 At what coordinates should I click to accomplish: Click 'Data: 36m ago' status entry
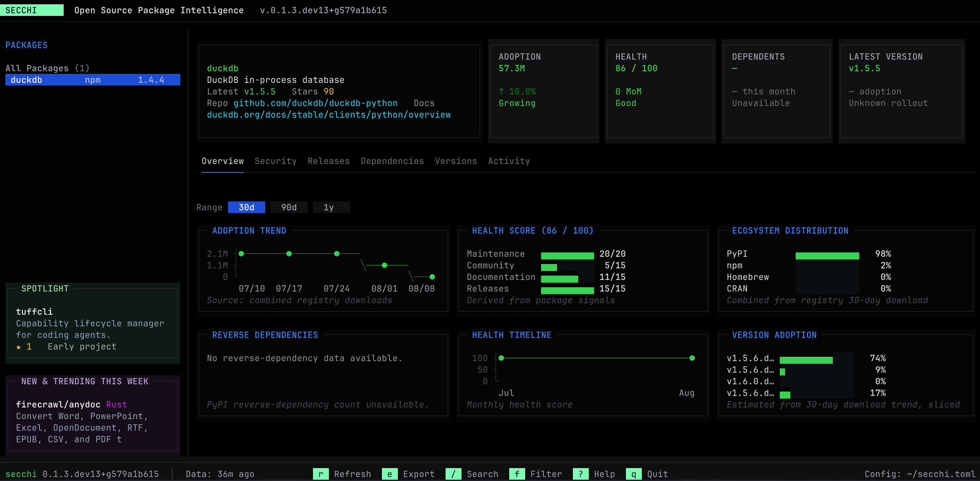coord(220,474)
